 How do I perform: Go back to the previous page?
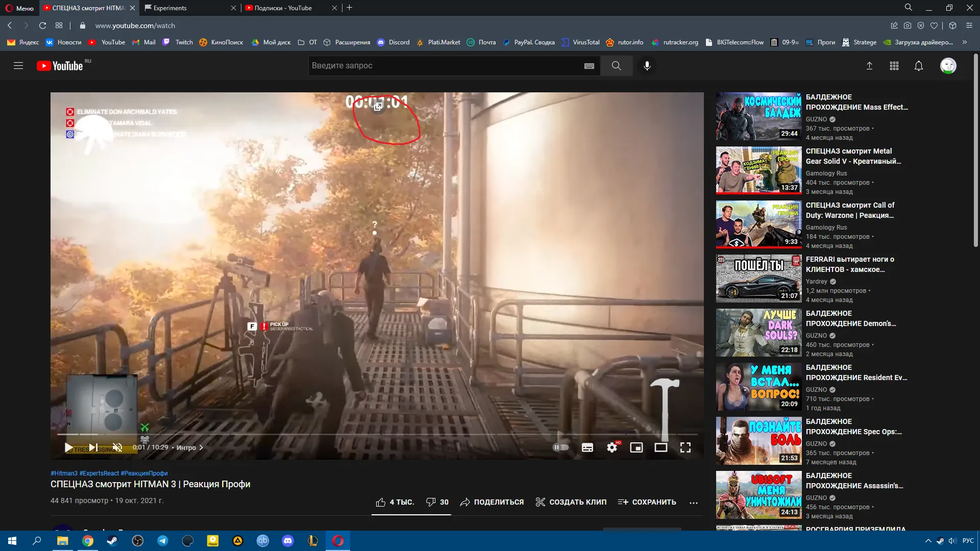(10, 26)
